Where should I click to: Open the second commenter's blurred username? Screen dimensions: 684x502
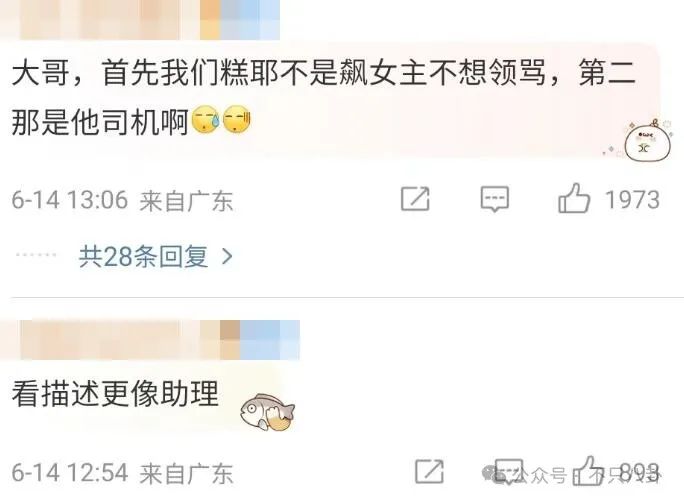[150, 340]
